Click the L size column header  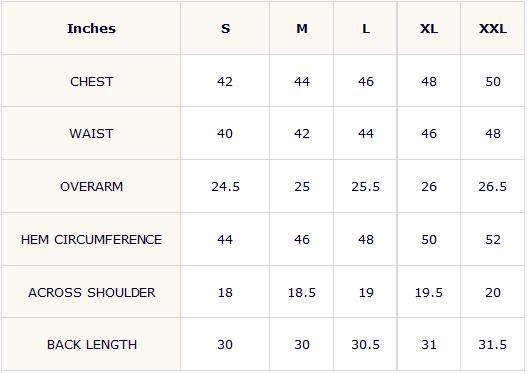(365, 28)
